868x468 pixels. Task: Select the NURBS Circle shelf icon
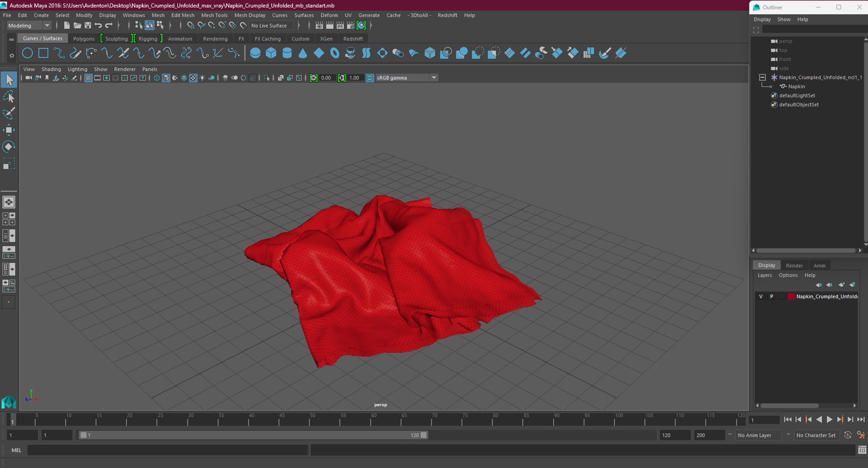28,53
